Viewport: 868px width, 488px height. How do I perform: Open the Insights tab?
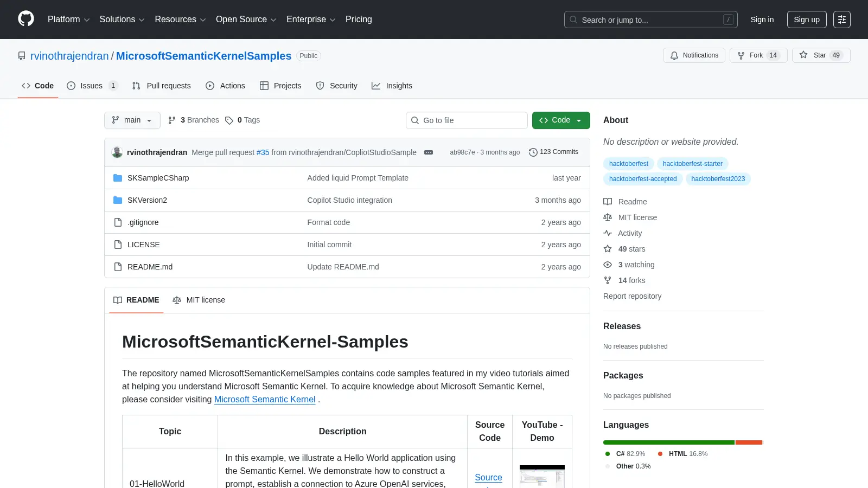(392, 86)
